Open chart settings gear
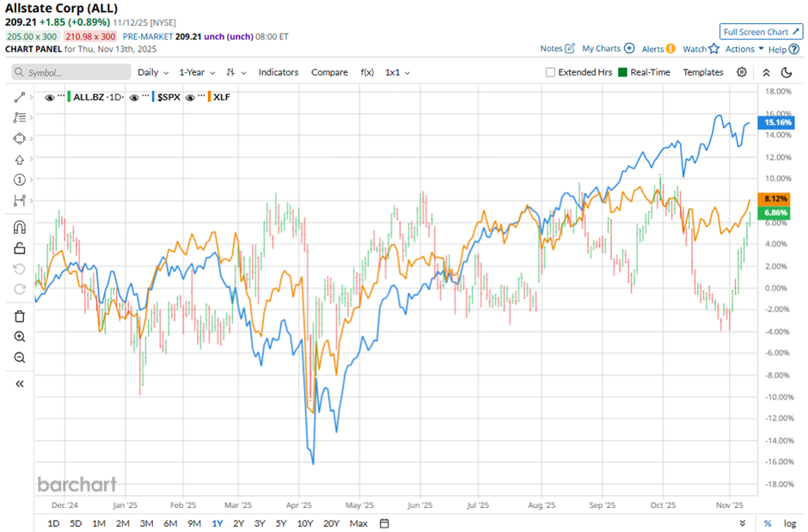Viewport: 808px width, 532px height. coord(742,72)
